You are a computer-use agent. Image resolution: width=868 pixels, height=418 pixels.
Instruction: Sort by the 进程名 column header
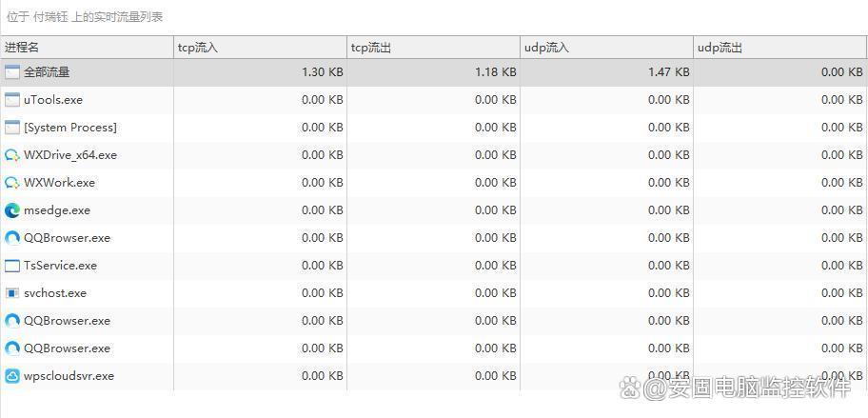[88, 48]
